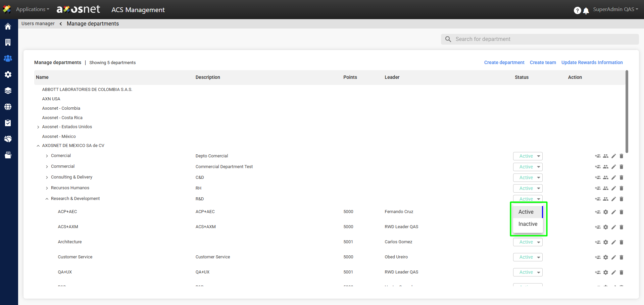Image resolution: width=644 pixels, height=305 pixels.
Task: Open the building icon in sidebar
Action: click(x=8, y=42)
